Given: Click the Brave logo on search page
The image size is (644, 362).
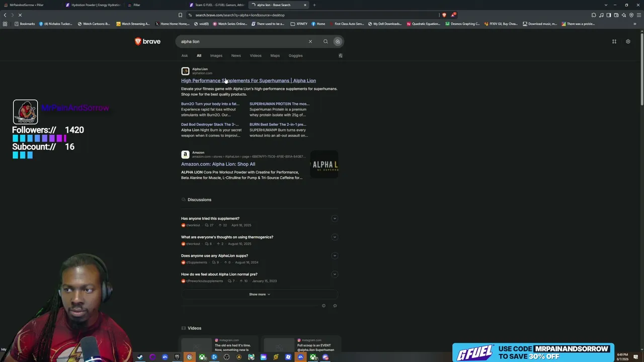Looking at the screenshot, I should (147, 41).
